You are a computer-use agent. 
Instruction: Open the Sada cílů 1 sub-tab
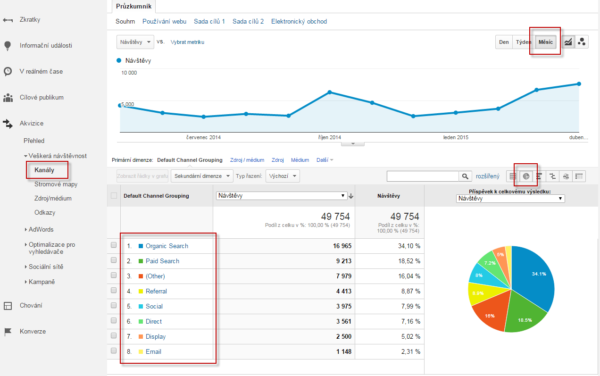coord(209,22)
